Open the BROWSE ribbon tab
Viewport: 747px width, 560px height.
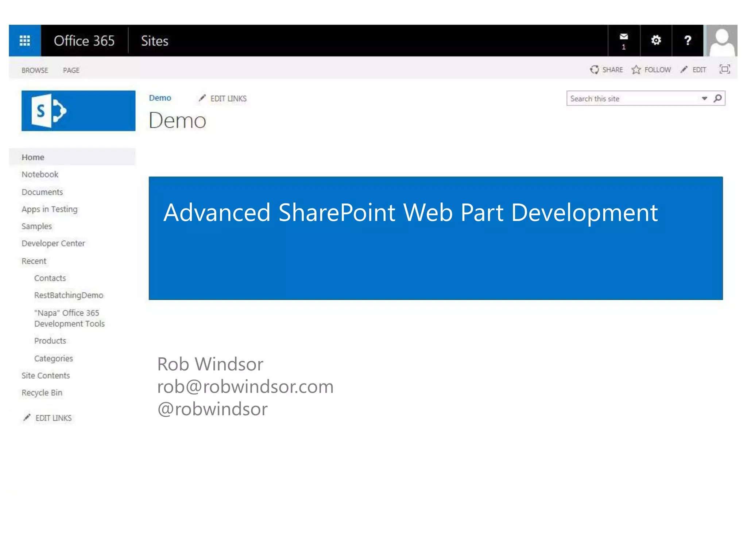coord(35,70)
